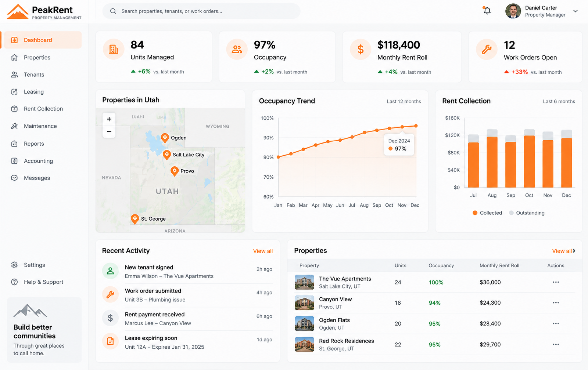Open actions menu for Canyon View
Viewport: 588px width, 370px height.
point(556,303)
